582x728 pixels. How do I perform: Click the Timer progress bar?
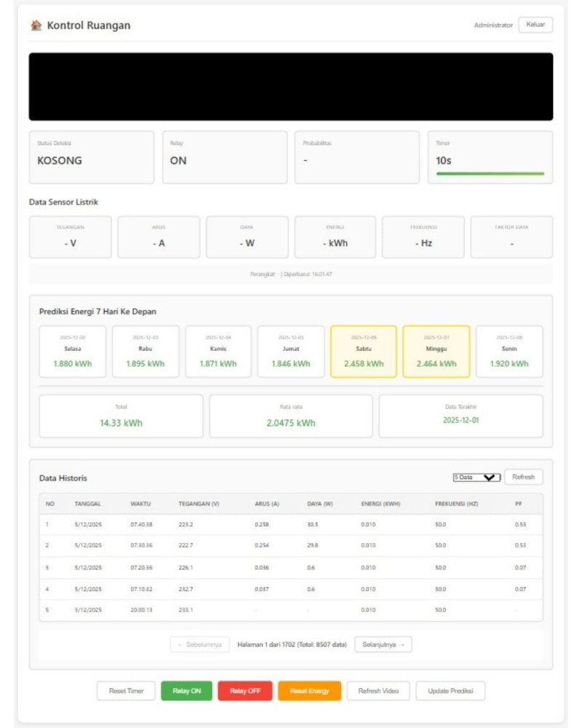(490, 174)
